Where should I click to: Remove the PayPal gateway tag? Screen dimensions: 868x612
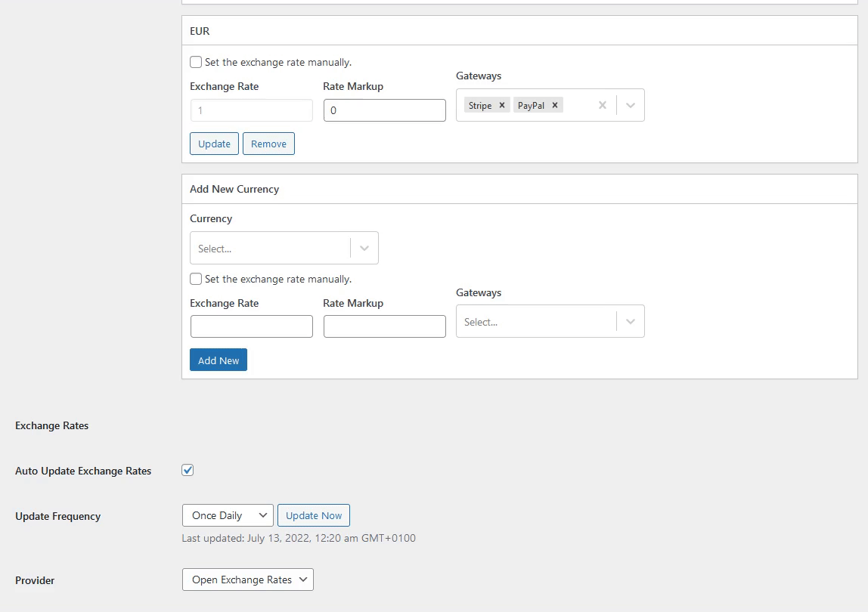[554, 106]
